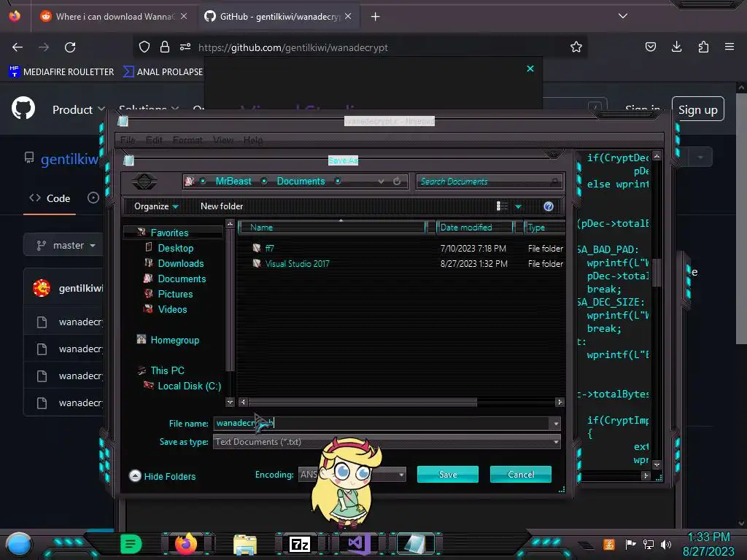This screenshot has height=560, width=747.
Task: Open Firefox hamburger application menu
Action: tap(729, 47)
